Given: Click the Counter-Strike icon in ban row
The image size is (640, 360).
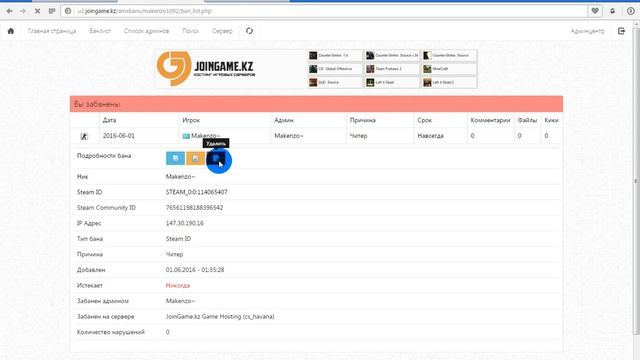Looking at the screenshot, I should [84, 136].
